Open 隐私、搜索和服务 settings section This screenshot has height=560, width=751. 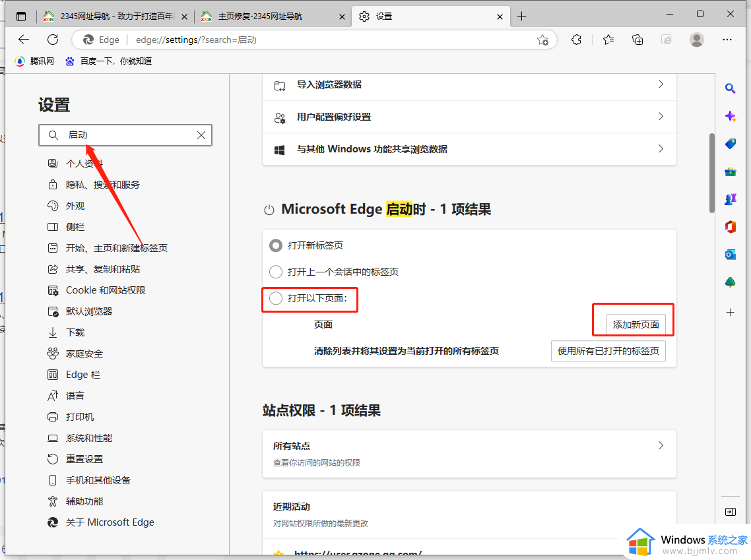(94, 185)
